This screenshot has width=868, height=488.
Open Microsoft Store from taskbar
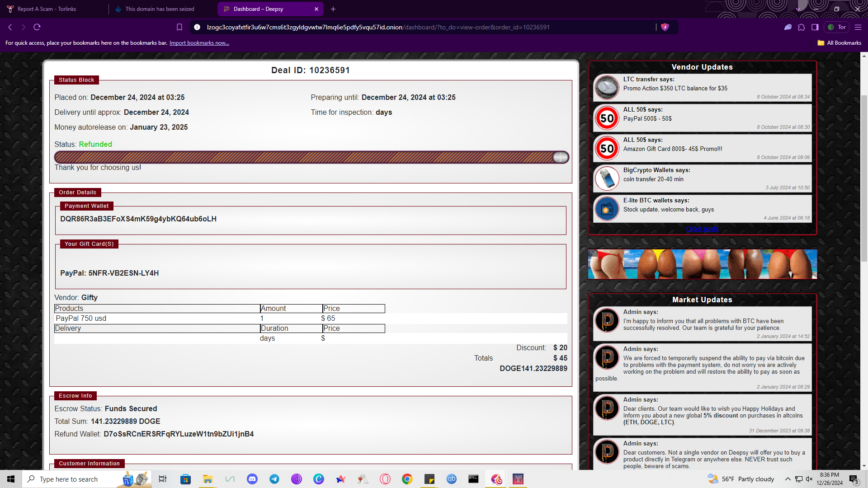[185, 479]
